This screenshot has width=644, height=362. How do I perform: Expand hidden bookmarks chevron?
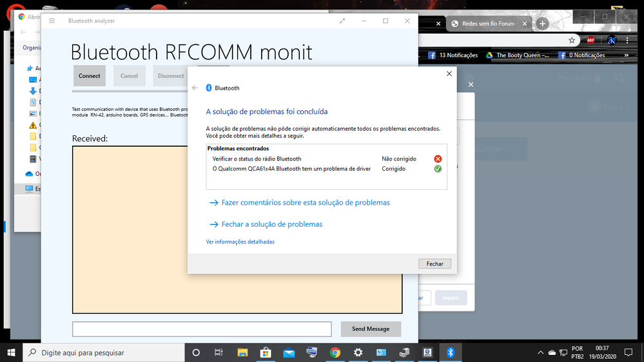click(627, 55)
